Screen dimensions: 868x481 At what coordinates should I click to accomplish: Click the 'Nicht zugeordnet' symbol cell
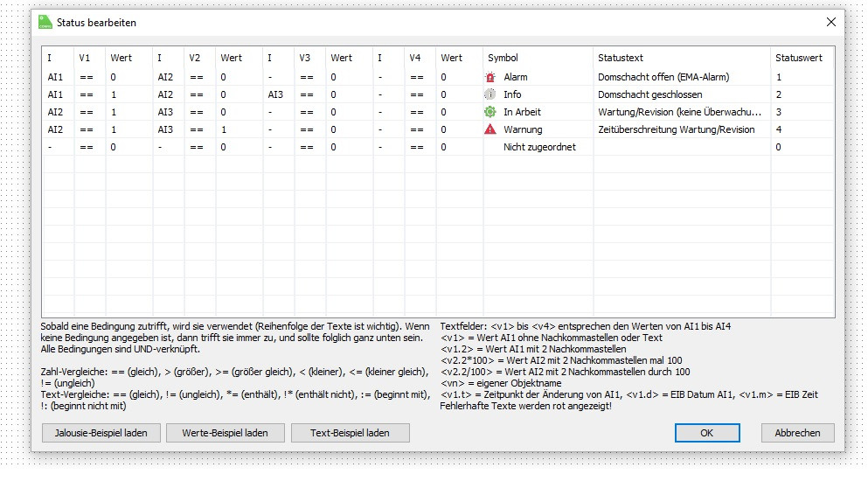(x=539, y=147)
